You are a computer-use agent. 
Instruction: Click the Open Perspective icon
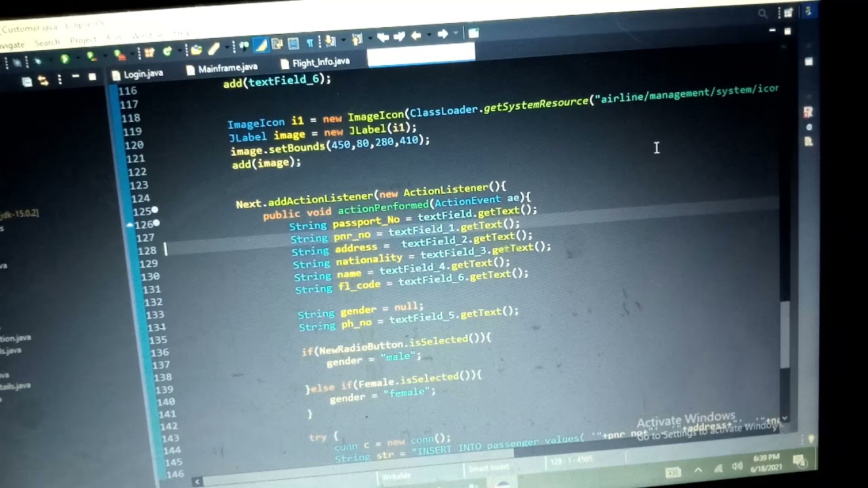click(788, 13)
